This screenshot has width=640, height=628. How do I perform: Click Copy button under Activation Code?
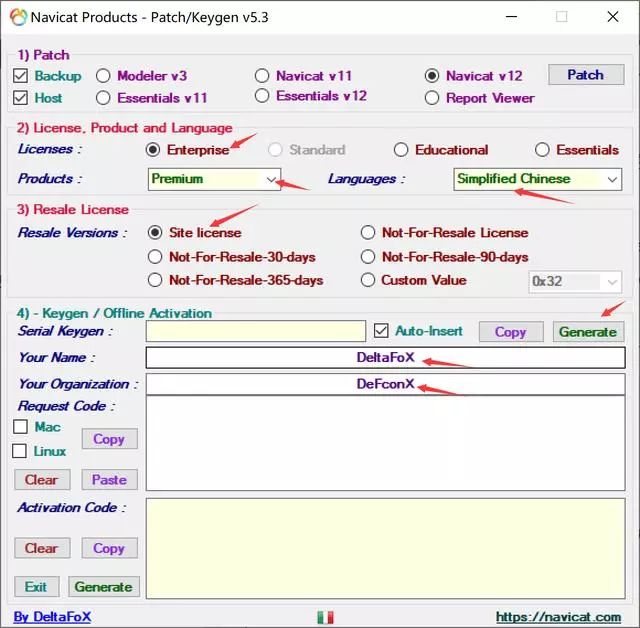pyautogui.click(x=109, y=548)
